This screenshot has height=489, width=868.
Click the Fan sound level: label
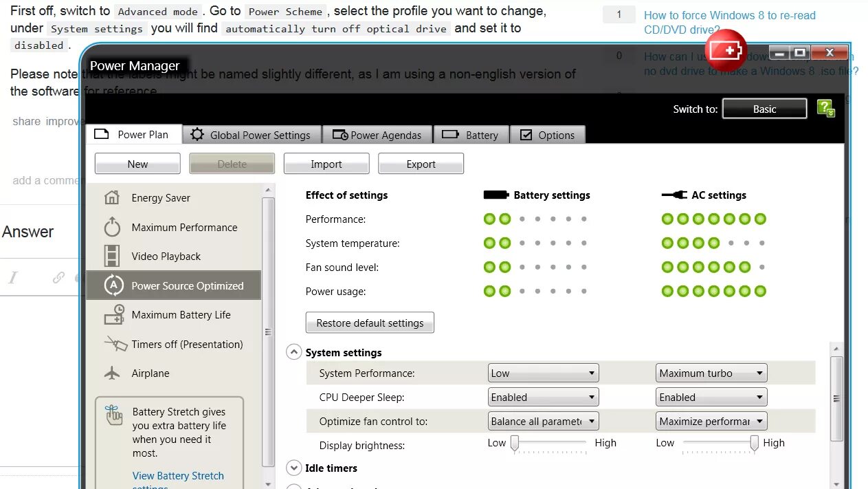[342, 268]
